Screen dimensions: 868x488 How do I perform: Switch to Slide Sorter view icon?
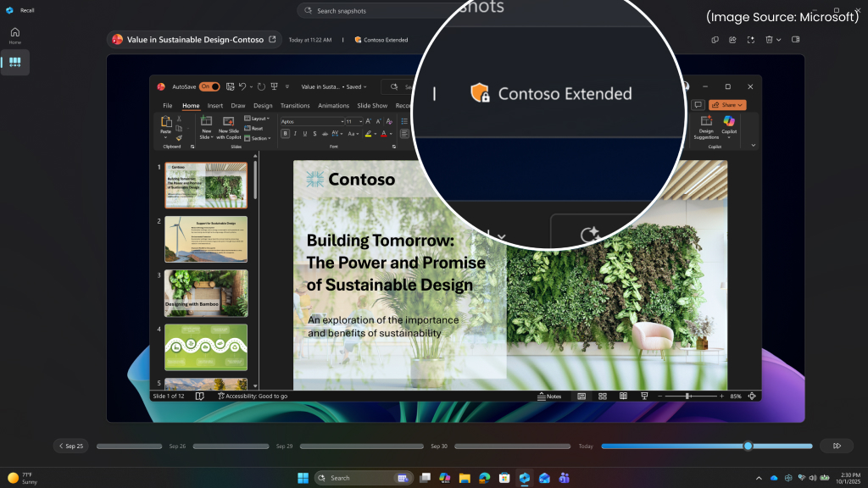click(x=603, y=396)
